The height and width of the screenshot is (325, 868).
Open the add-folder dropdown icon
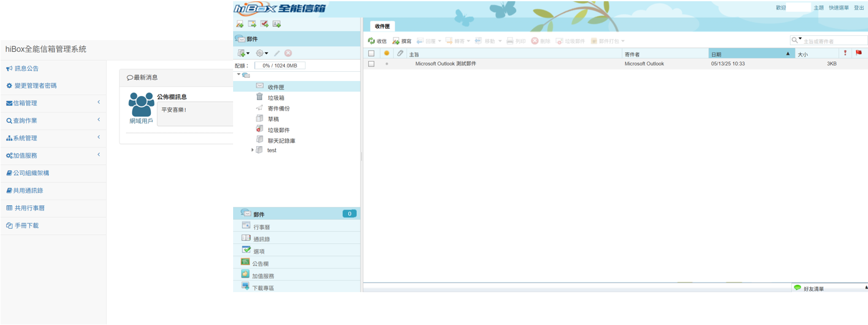[243, 53]
